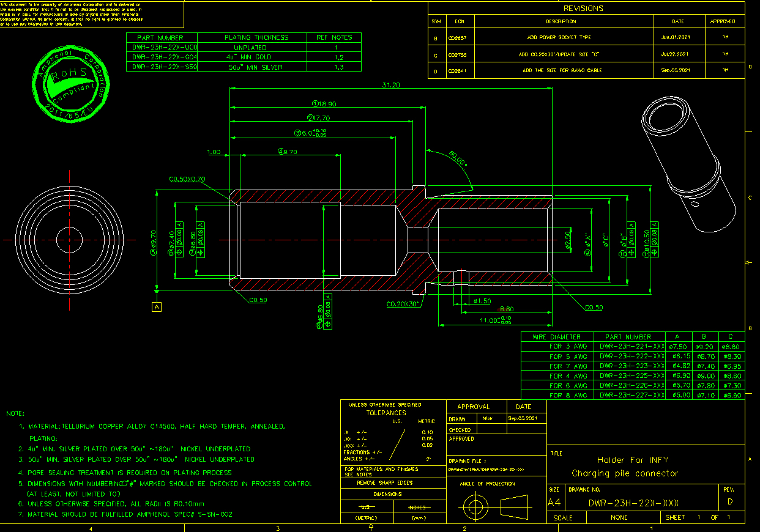Select note 1 material Tellurium Copper text
The image size is (760, 532).
pos(156,426)
